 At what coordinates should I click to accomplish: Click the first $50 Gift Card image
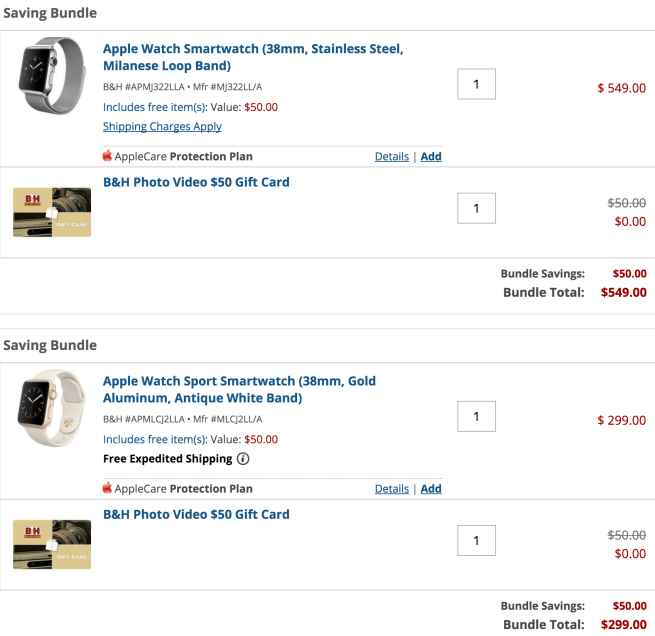pyautogui.click(x=52, y=211)
